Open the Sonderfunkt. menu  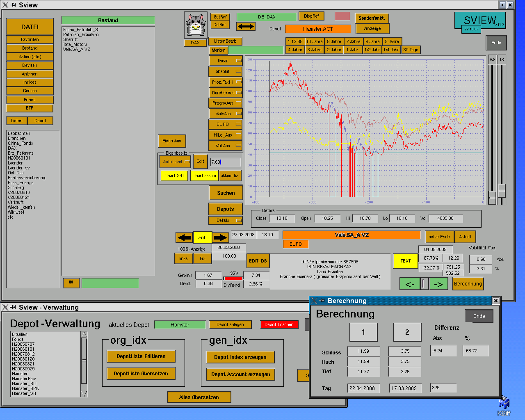(x=372, y=18)
